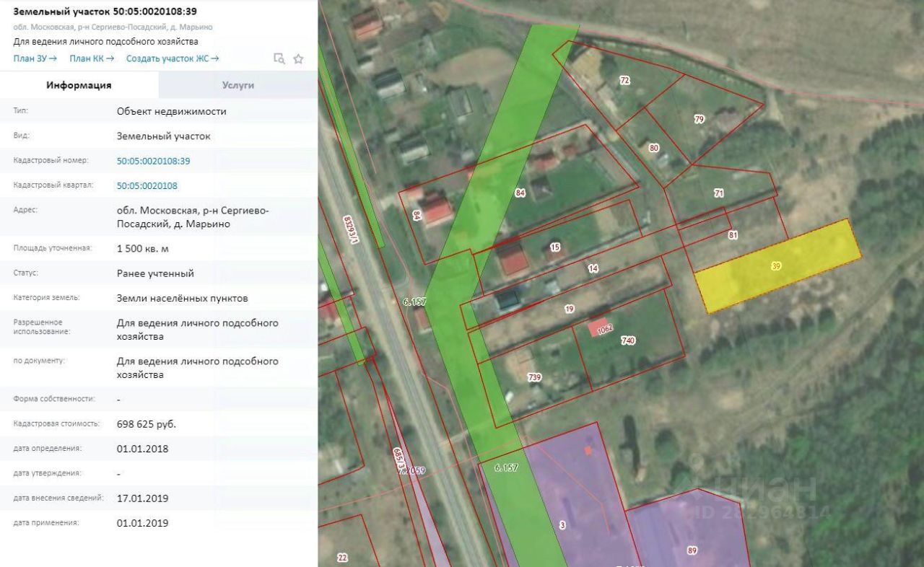The width and height of the screenshot is (924, 567).
Task: Select the yellow highlighted parcel 39
Action: point(776,266)
